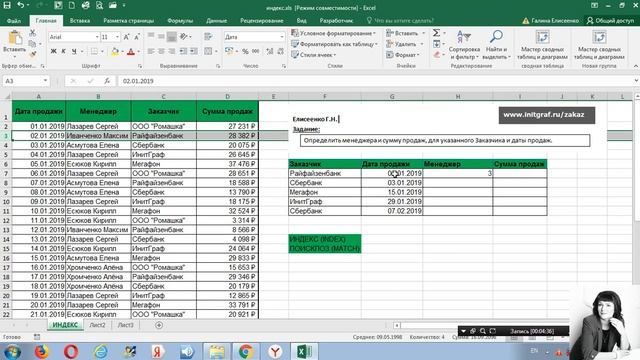Open Найти и выделить dropdown
640x360 pixels.
point(497,45)
